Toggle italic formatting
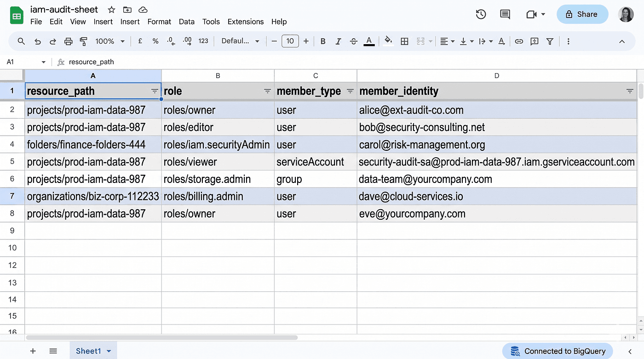The width and height of the screenshot is (644, 359). [x=338, y=41]
